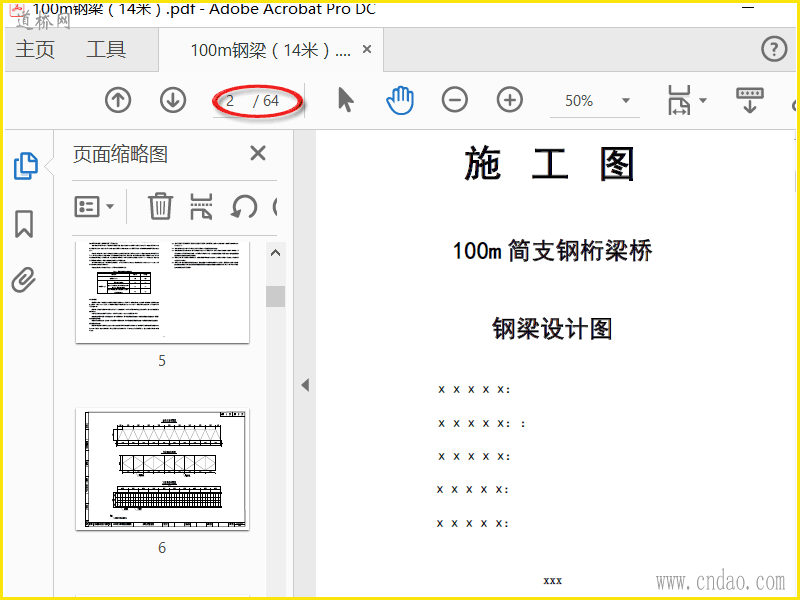
Task: Collapse the navigation pane with left arrow
Action: pos(305,385)
